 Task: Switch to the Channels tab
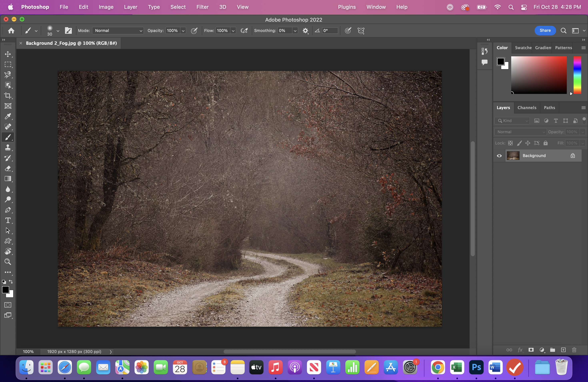(x=527, y=108)
